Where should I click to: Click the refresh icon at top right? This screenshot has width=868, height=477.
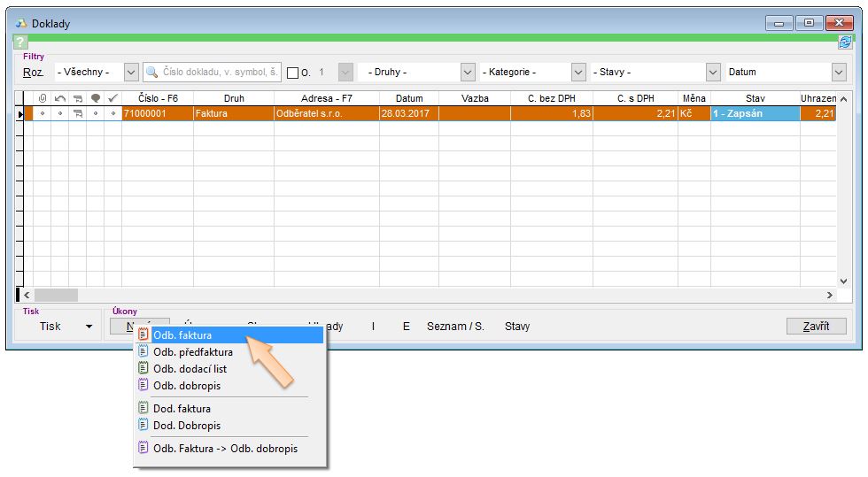point(845,42)
